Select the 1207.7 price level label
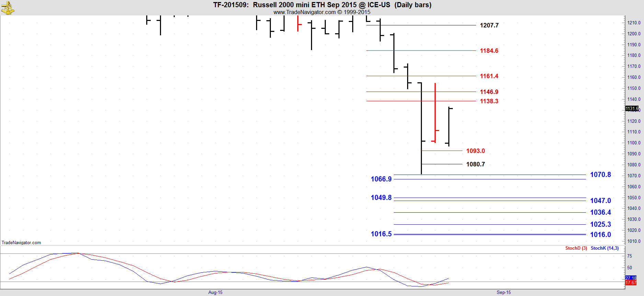Screen dimensions: 644x296 (489, 25)
